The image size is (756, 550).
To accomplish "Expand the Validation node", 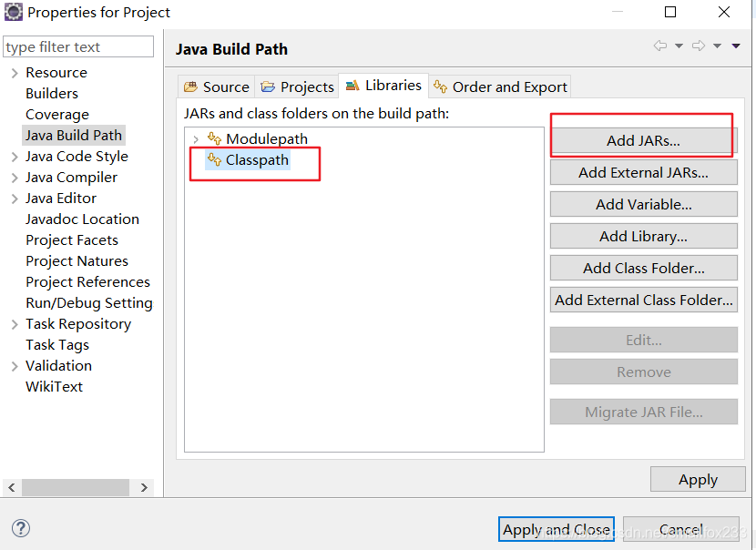I will [x=15, y=366].
